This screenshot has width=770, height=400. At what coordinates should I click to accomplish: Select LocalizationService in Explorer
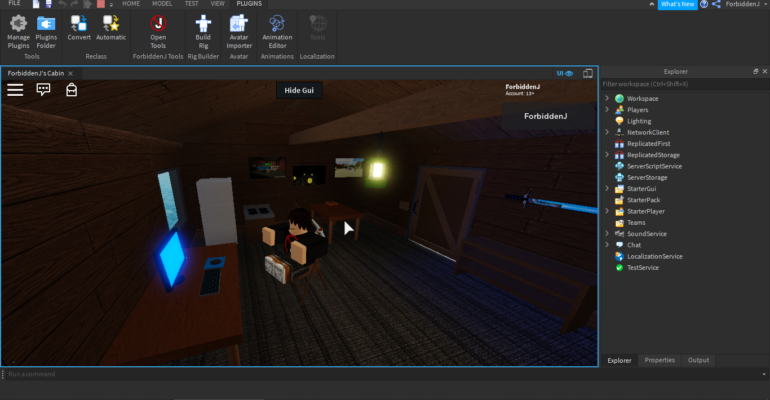pyautogui.click(x=655, y=257)
